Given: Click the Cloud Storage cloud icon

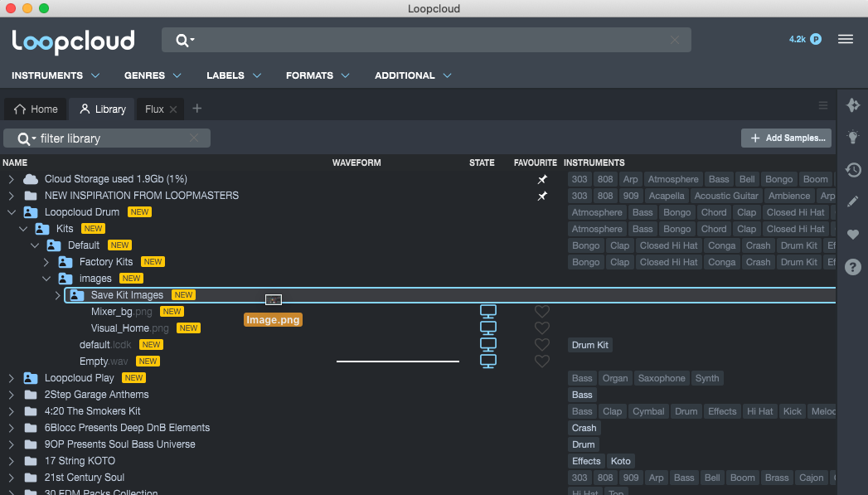Looking at the screenshot, I should click(x=31, y=179).
